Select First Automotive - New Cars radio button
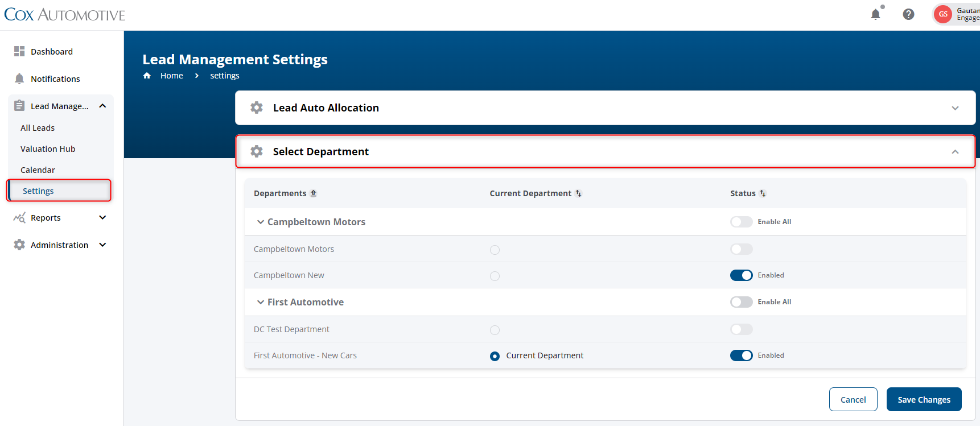The width and height of the screenshot is (980, 426). 495,356
